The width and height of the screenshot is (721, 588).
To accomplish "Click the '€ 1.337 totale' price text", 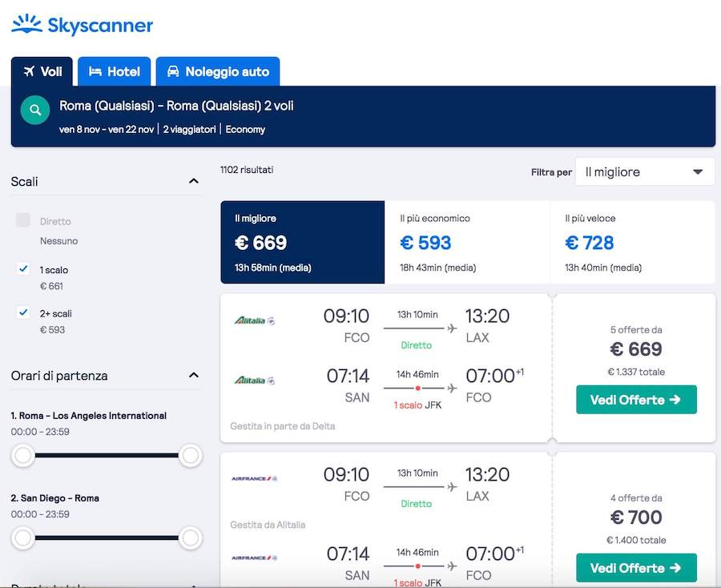I will (636, 372).
